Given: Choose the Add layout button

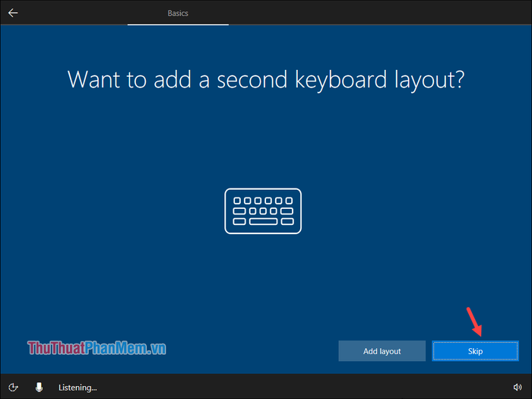Looking at the screenshot, I should [x=382, y=351].
